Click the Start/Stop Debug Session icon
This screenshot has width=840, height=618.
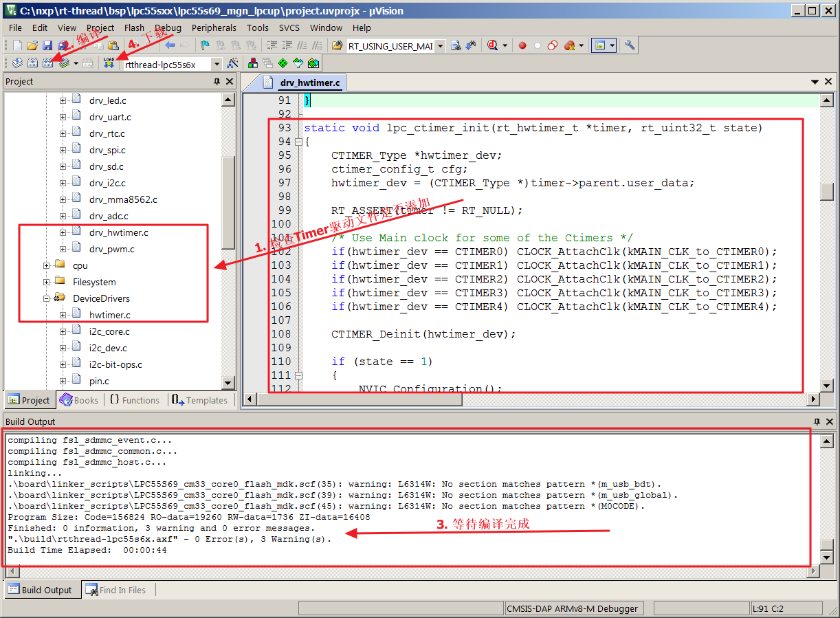pos(492,46)
